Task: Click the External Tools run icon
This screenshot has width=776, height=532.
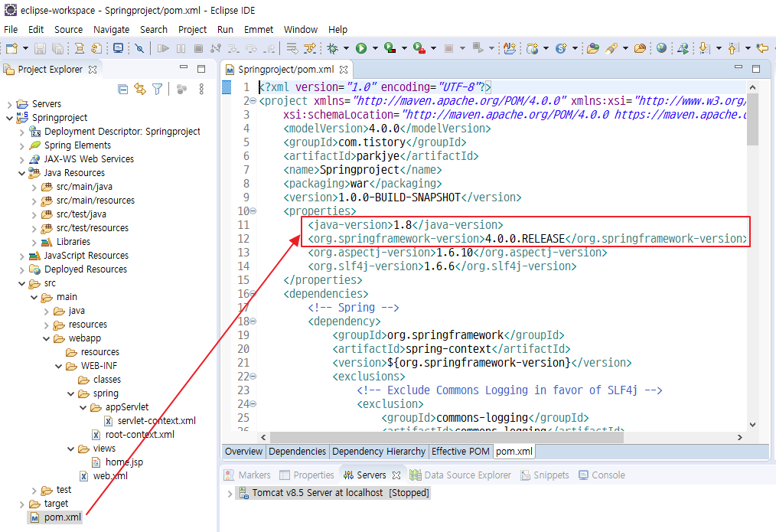Action: pos(419,48)
